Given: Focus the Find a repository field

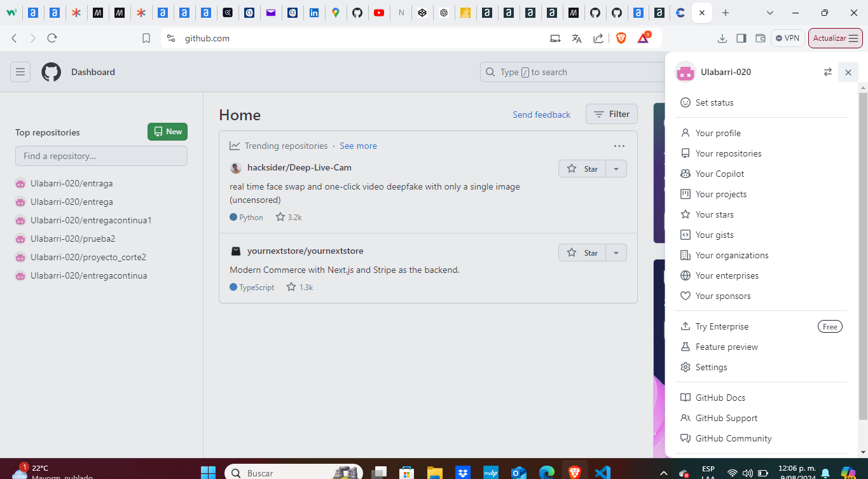Looking at the screenshot, I should pyautogui.click(x=101, y=156).
